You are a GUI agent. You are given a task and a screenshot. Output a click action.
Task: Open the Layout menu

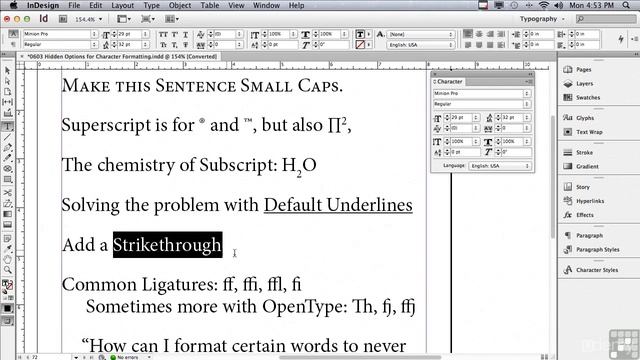122,6
